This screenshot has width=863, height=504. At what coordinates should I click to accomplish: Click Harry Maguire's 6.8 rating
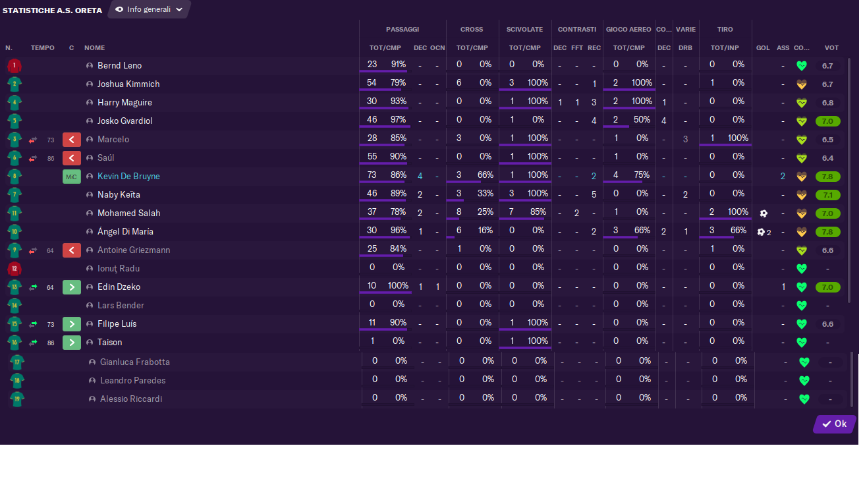828,103
